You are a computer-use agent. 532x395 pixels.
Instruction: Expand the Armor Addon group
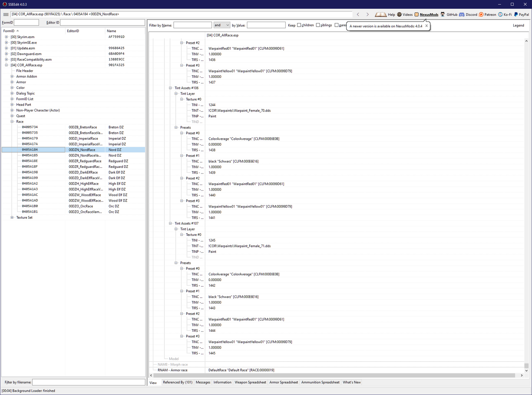[12, 76]
